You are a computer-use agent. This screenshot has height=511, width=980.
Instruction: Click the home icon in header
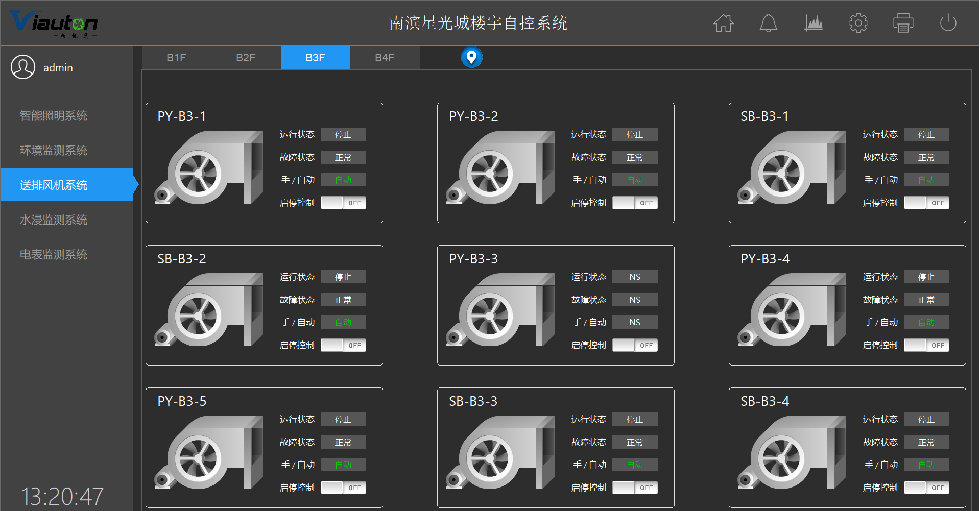(723, 23)
